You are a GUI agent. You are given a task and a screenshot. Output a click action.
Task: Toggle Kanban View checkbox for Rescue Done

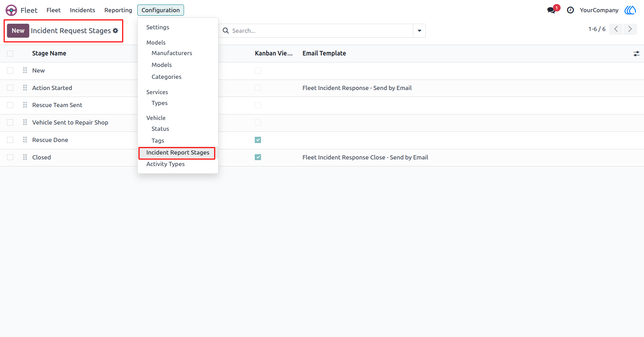(x=258, y=140)
